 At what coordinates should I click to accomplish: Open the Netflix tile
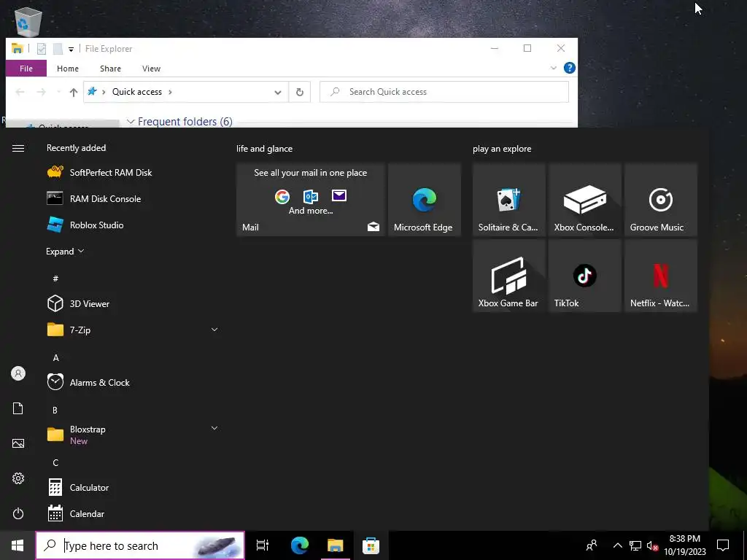pos(661,276)
